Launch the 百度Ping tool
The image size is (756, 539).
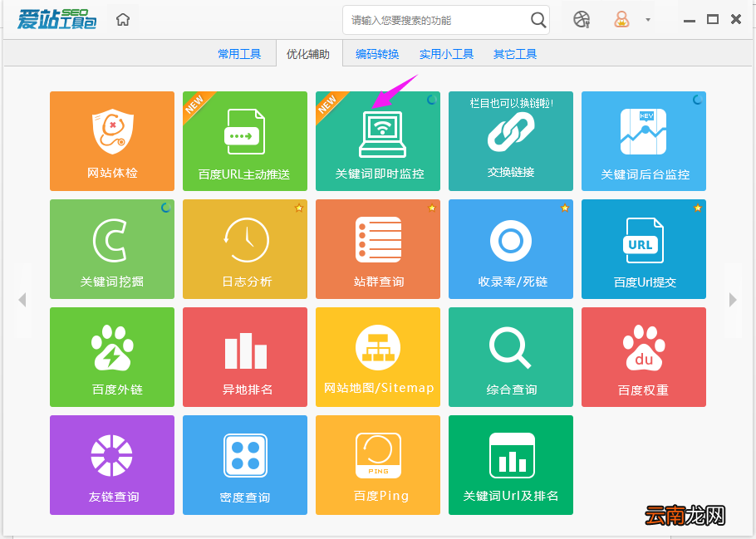pyautogui.click(x=378, y=465)
